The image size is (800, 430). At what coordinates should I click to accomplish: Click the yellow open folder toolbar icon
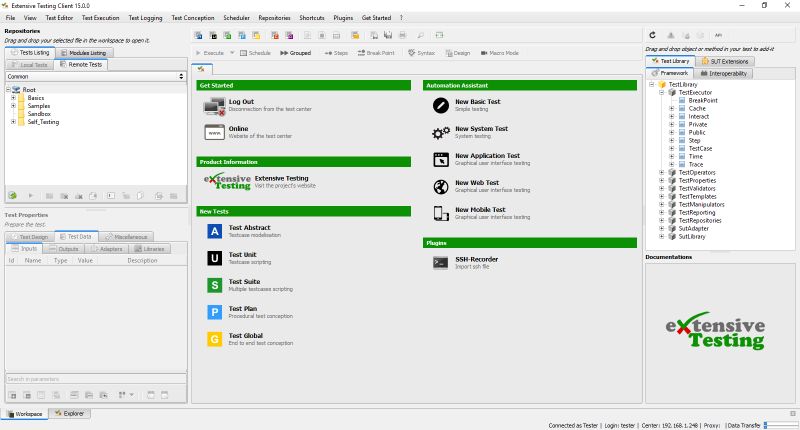click(x=355, y=35)
